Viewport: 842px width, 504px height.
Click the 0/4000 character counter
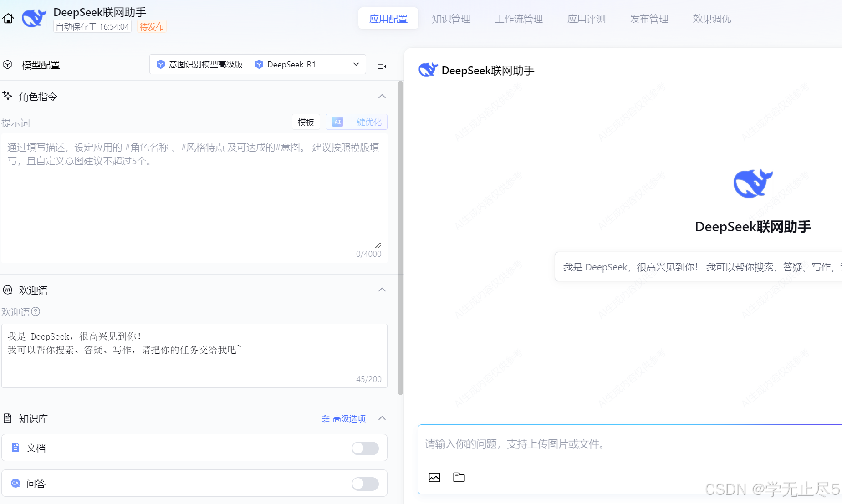pyautogui.click(x=369, y=254)
